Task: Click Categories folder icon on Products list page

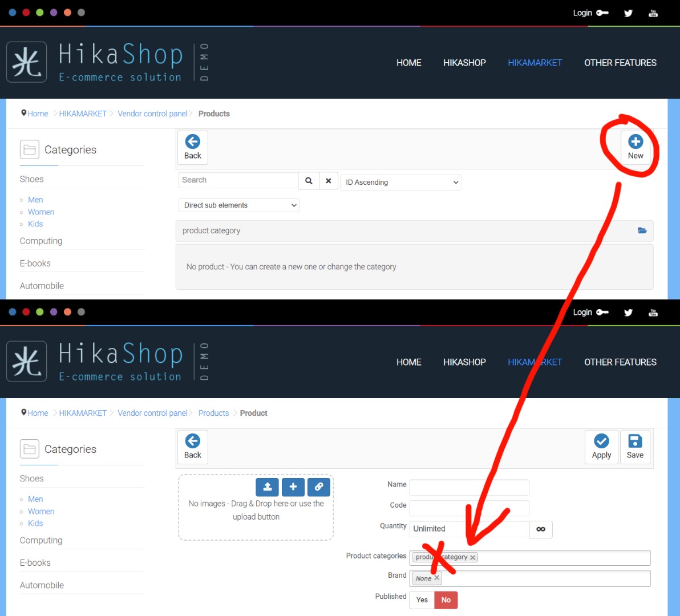Action: 30,149
